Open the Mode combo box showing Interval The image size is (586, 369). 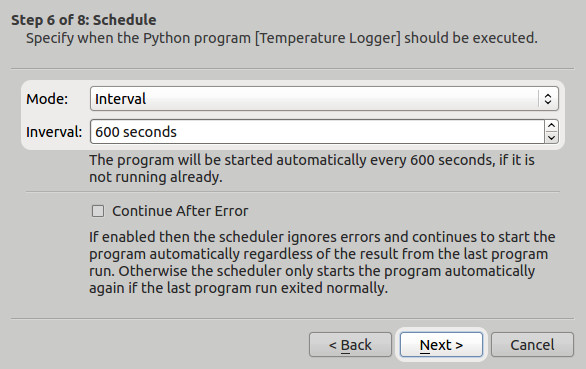tap(324, 99)
